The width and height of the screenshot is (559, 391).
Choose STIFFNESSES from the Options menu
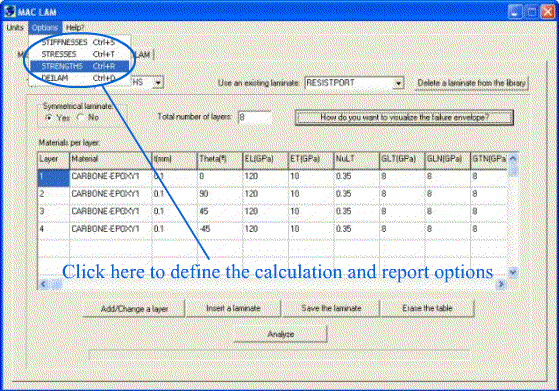point(79,42)
